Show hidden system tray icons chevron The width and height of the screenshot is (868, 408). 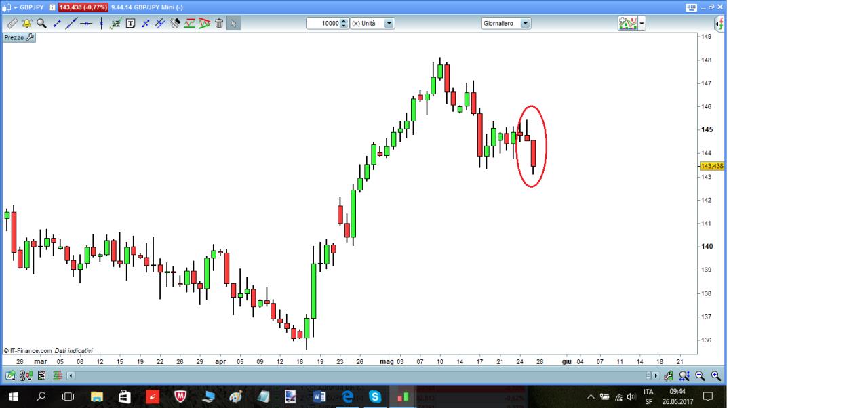click(591, 396)
